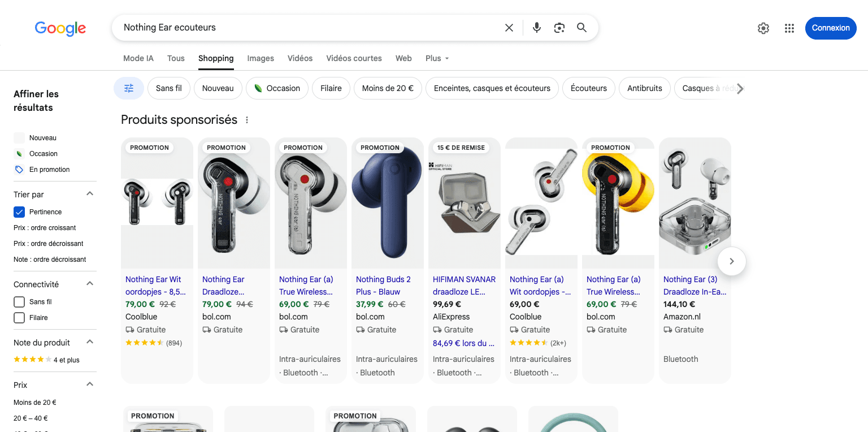This screenshot has width=868, height=432.
Task: Open Nothing Ear Wit oordopjes - 8,5 link
Action: coord(155,286)
